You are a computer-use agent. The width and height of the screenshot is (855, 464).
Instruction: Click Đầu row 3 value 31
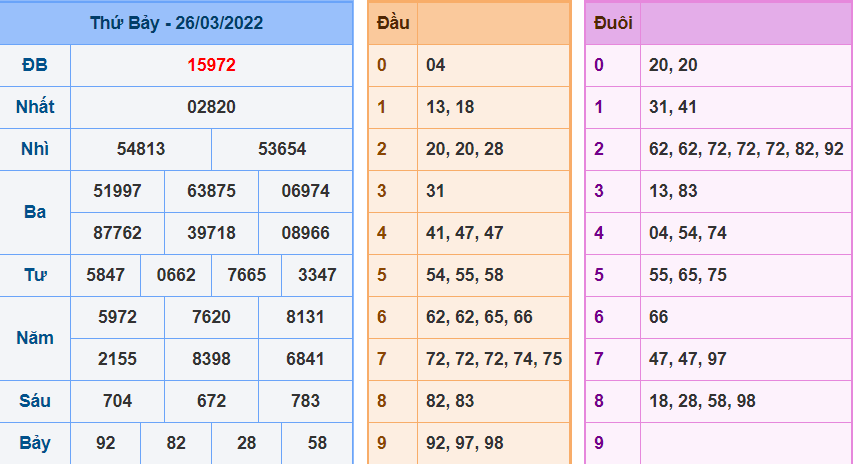tap(435, 191)
